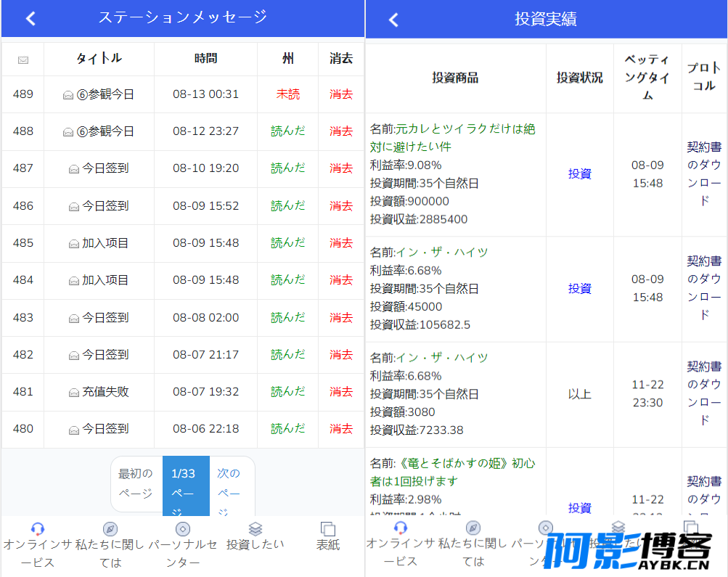Select current page 1/33 indicator
Viewport: 728px width, 577px height.
[x=186, y=486]
